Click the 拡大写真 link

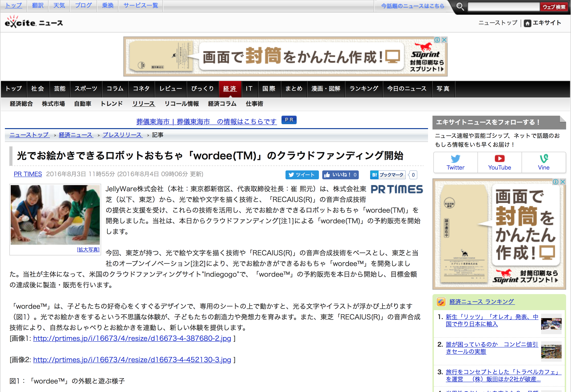88,250
